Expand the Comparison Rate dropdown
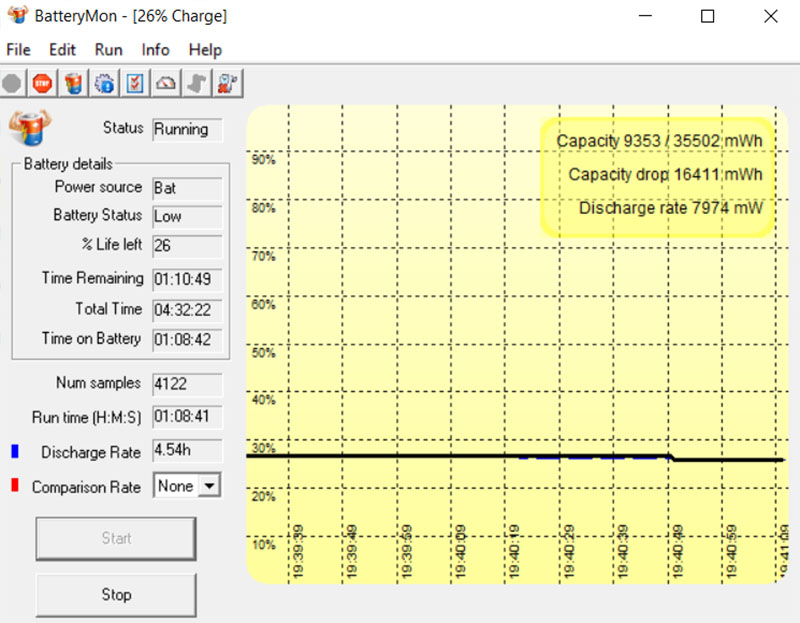The image size is (800, 623). pos(208,486)
